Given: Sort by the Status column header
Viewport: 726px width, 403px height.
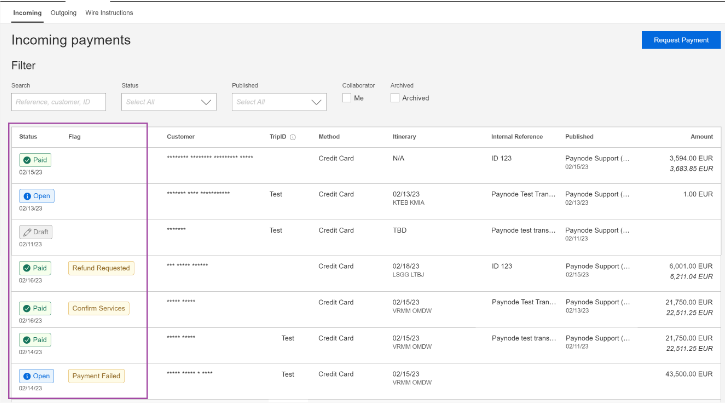Looking at the screenshot, I should (28, 137).
